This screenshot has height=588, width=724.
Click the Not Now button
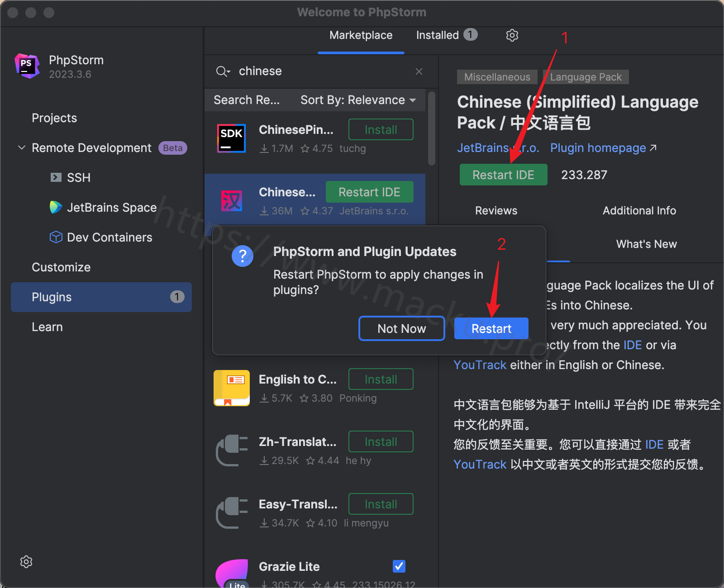pyautogui.click(x=402, y=328)
